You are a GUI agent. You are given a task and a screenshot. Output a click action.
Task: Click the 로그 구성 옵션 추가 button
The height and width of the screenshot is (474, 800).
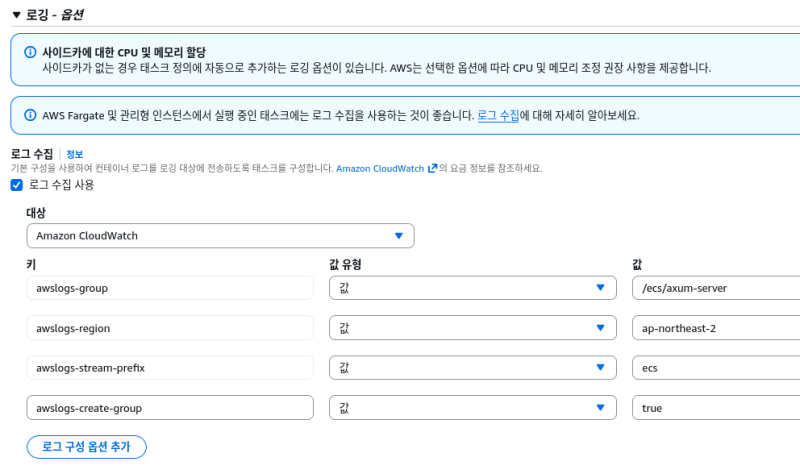click(87, 447)
